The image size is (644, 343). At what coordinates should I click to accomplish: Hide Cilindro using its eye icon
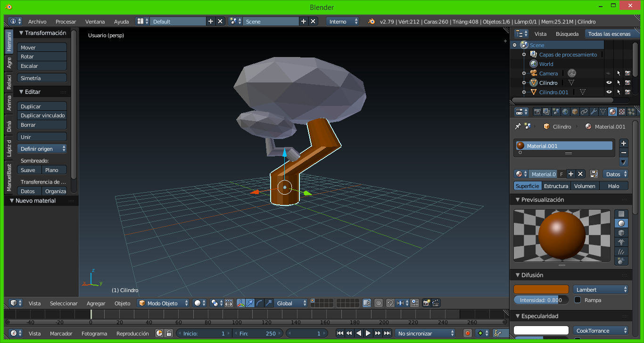pyautogui.click(x=609, y=83)
